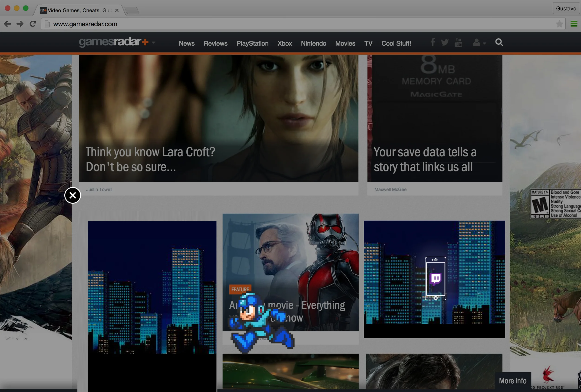Go back to the previous page
This screenshot has width=581, height=392.
click(x=8, y=24)
